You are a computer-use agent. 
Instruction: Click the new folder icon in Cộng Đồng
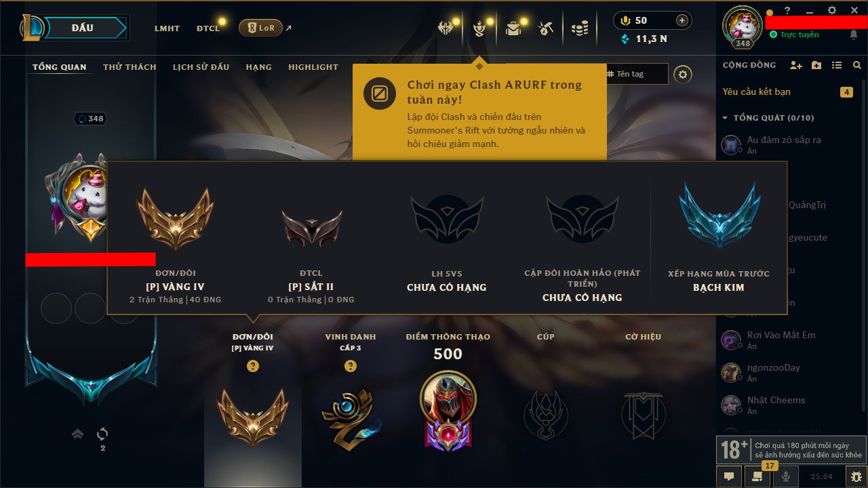coord(816,65)
